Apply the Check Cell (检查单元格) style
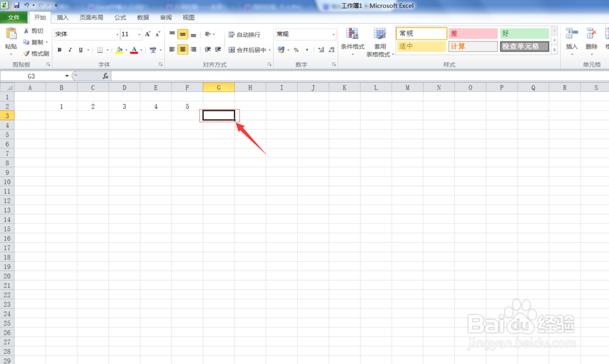 524,47
